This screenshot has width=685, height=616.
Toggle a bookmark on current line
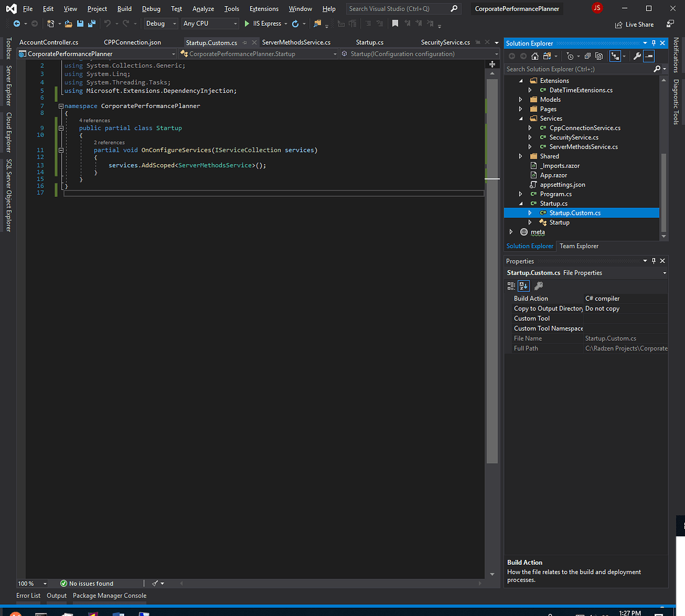pos(395,23)
